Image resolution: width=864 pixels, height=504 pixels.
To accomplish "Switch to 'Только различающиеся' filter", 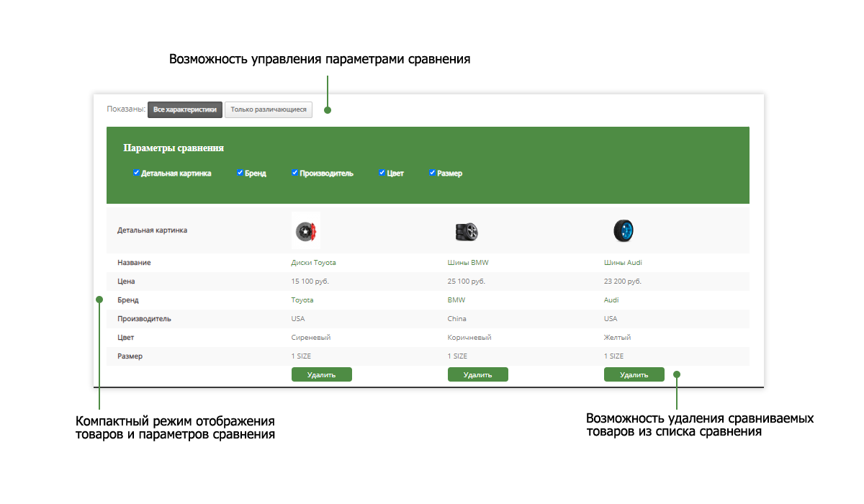I will tap(269, 110).
